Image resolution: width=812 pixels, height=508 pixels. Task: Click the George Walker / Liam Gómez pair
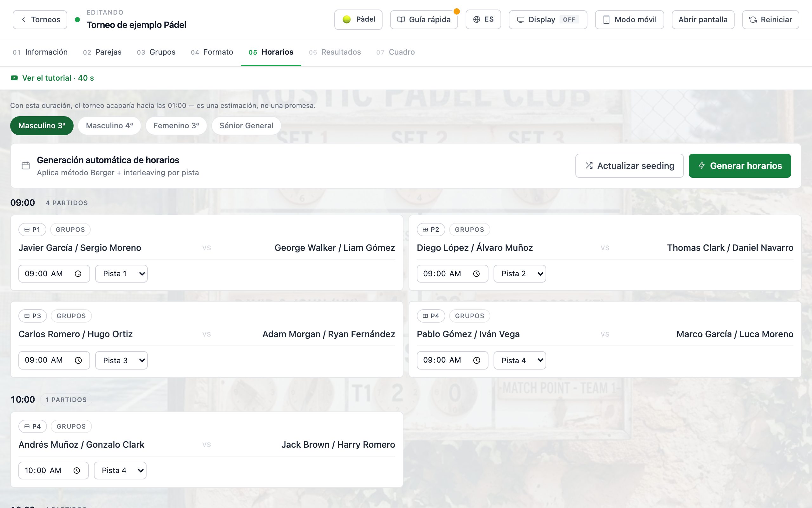point(335,248)
